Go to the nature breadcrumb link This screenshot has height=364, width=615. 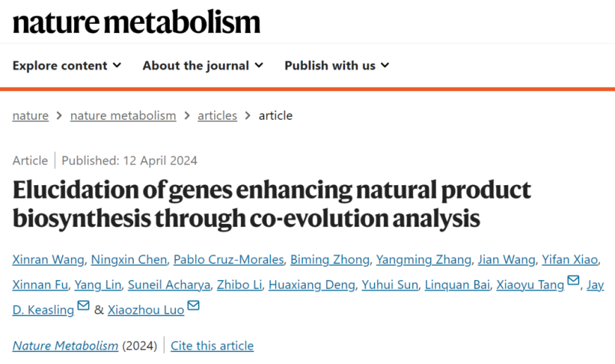[30, 115]
